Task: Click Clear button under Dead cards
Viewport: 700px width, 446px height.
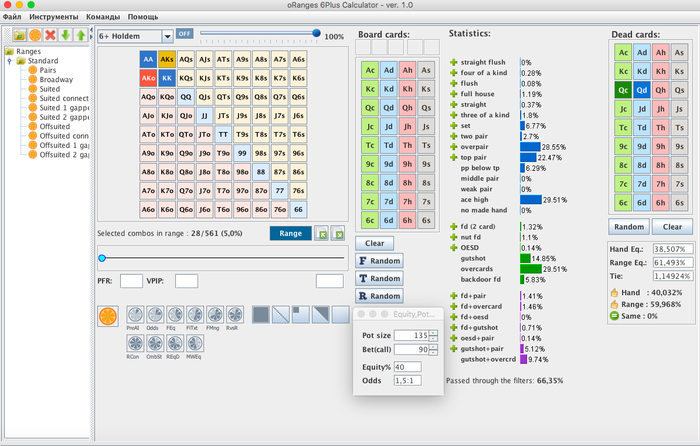Action: click(672, 227)
